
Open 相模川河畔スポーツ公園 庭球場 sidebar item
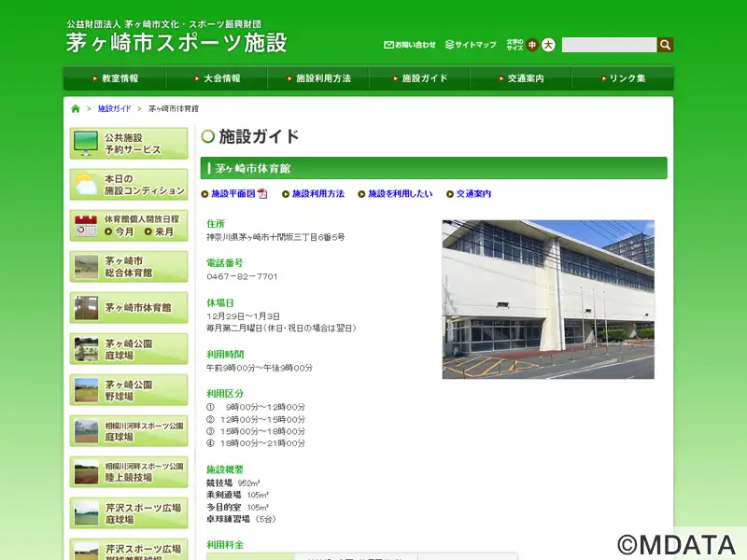coord(129,431)
